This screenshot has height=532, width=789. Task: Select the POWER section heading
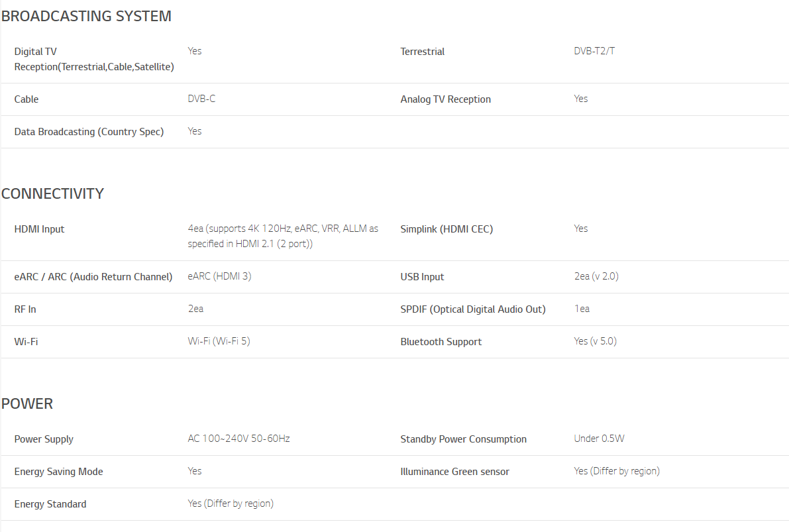(27, 403)
